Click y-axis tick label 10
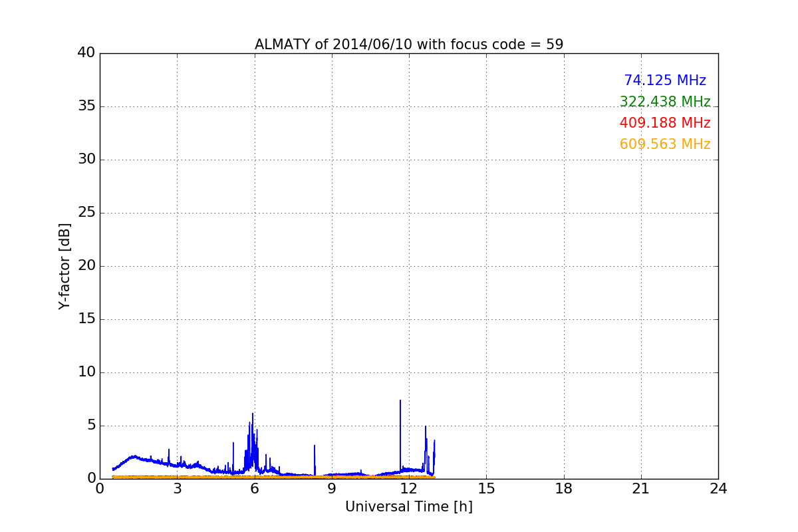This screenshot has width=798, height=532. 86,372
